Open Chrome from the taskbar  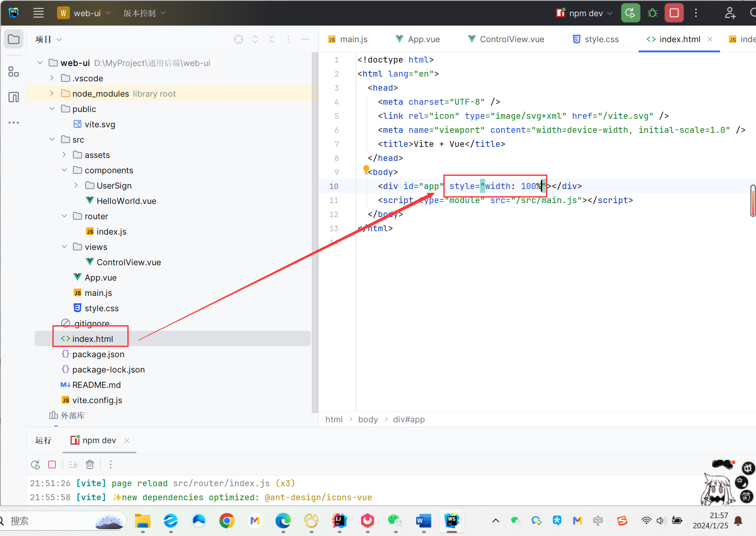pos(227,520)
